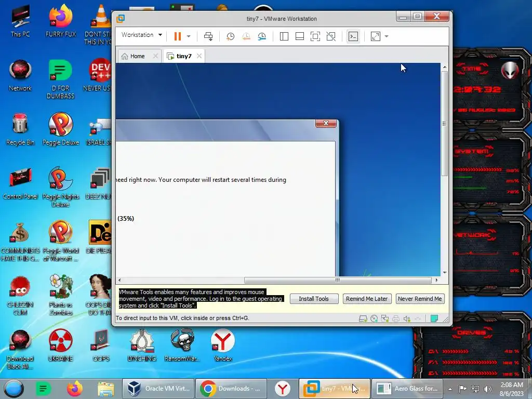This screenshot has width=532, height=399.
Task: Click the hard disk status icon
Action: pos(363,318)
